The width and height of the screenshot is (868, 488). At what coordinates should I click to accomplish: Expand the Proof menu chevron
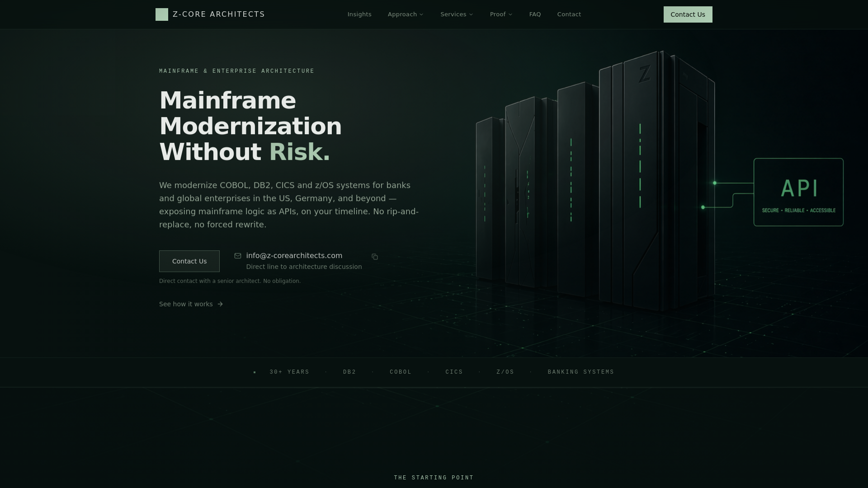click(x=510, y=14)
